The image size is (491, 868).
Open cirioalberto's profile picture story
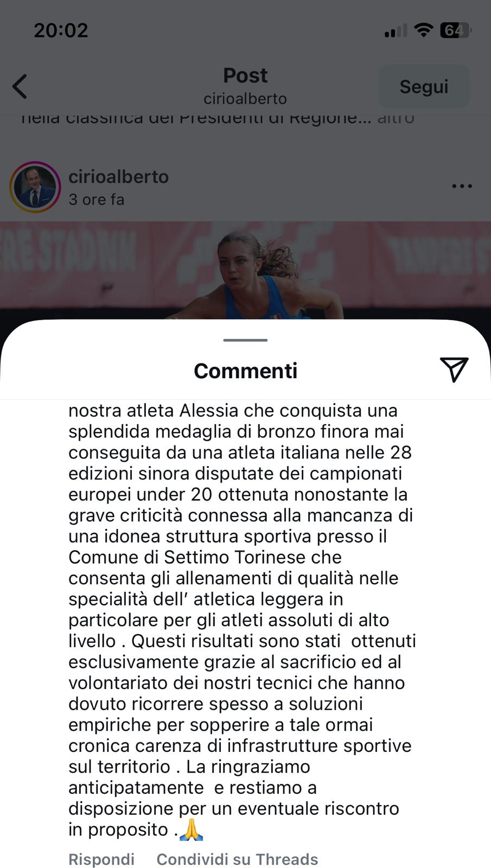pyautogui.click(x=35, y=187)
